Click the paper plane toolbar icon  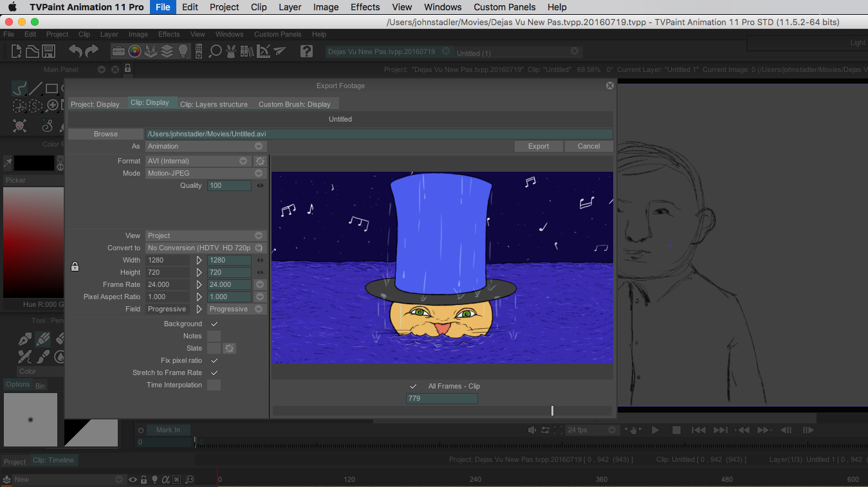click(279, 51)
